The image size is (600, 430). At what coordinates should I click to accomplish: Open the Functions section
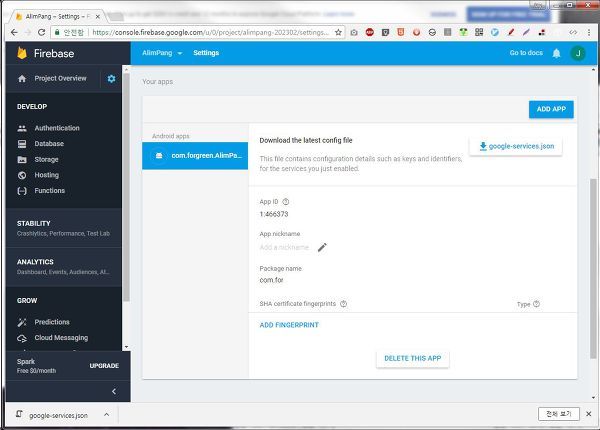click(50, 191)
